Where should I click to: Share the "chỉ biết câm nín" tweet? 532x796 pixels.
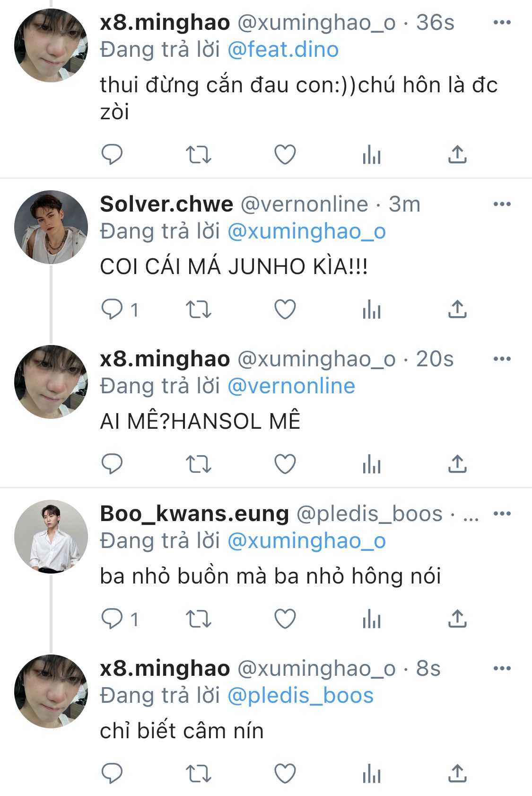click(x=457, y=773)
